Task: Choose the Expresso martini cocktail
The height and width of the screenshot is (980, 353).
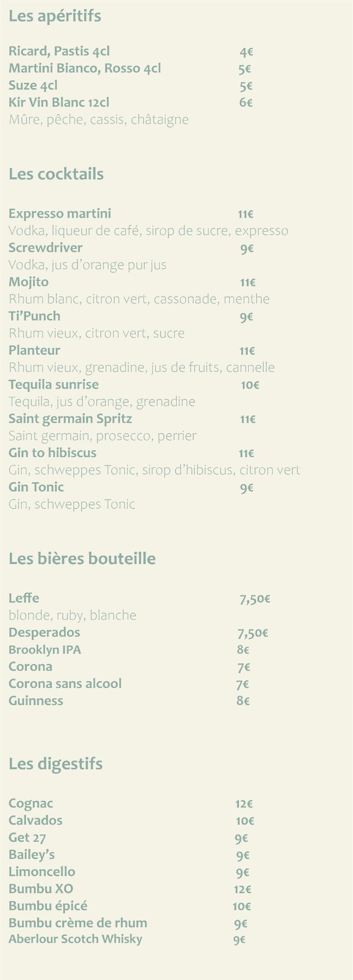Action: pos(60,214)
